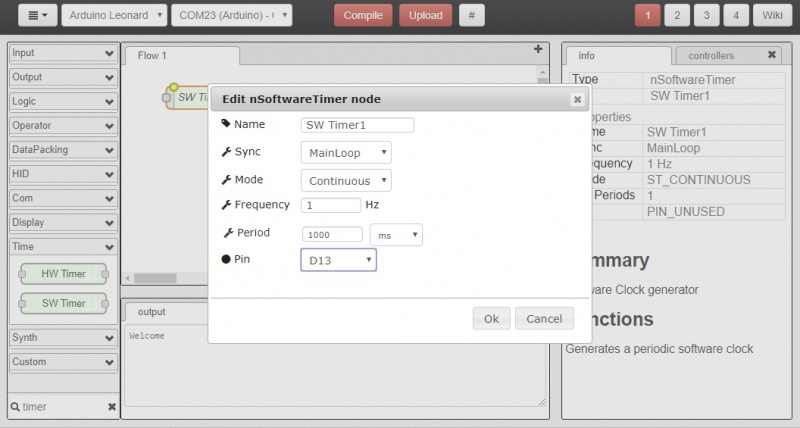Switch to the info tab
The image size is (800, 428).
pos(618,56)
